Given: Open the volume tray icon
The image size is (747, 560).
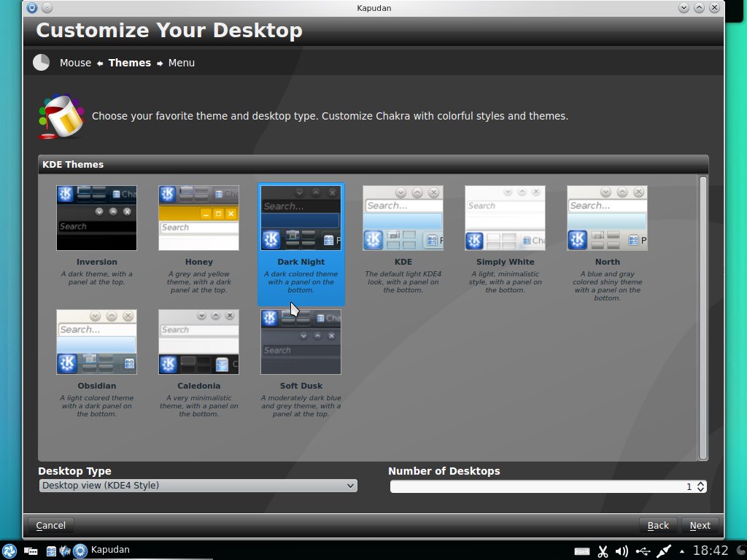Looking at the screenshot, I should [x=622, y=551].
